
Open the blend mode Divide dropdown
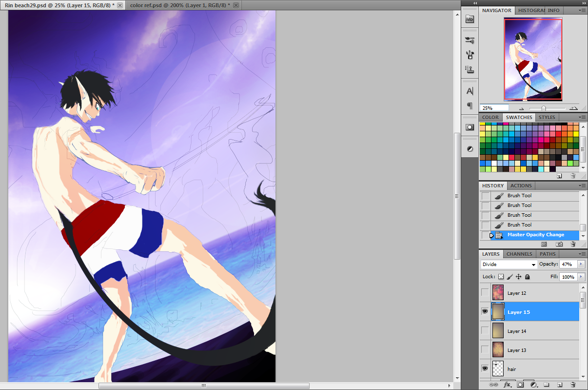coord(509,264)
